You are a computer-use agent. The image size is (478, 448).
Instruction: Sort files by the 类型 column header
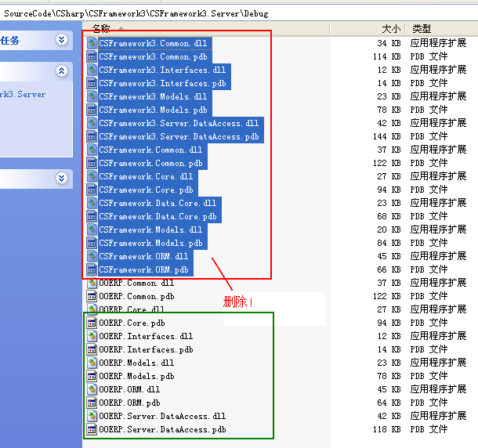pos(422,28)
